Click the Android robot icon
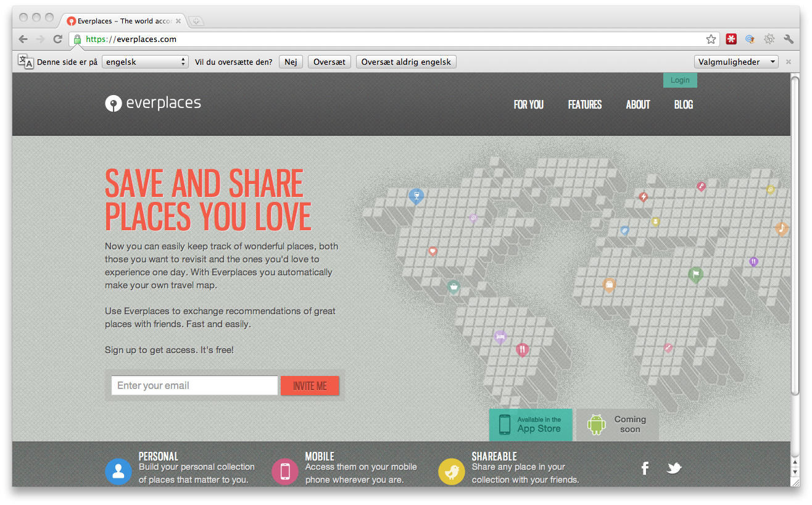Screen dimensions: 812x505 (597, 425)
